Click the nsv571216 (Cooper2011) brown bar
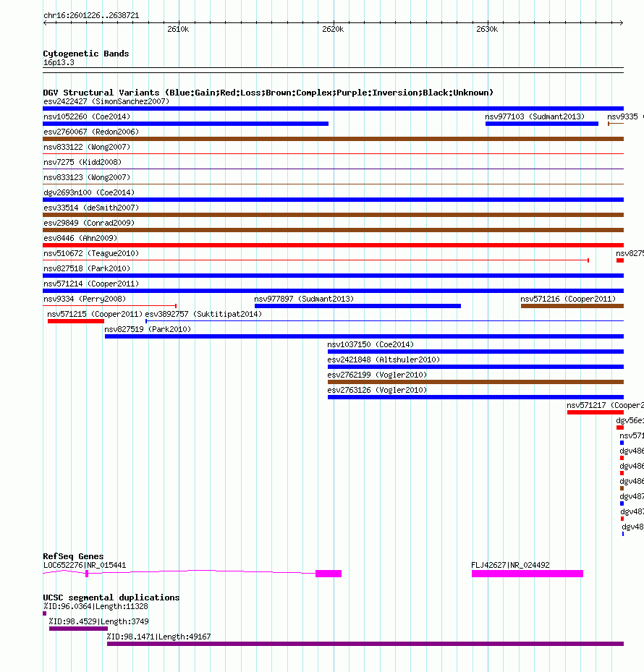Image resolution: width=644 pixels, height=672 pixels. point(572,306)
